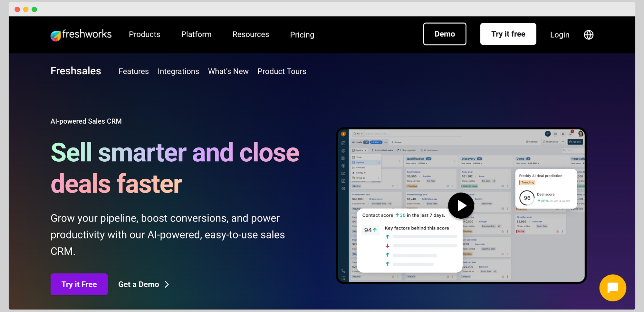Click the chevron next to Get a Demo
Screen dimensions: 644x312
pyautogui.click(x=167, y=284)
